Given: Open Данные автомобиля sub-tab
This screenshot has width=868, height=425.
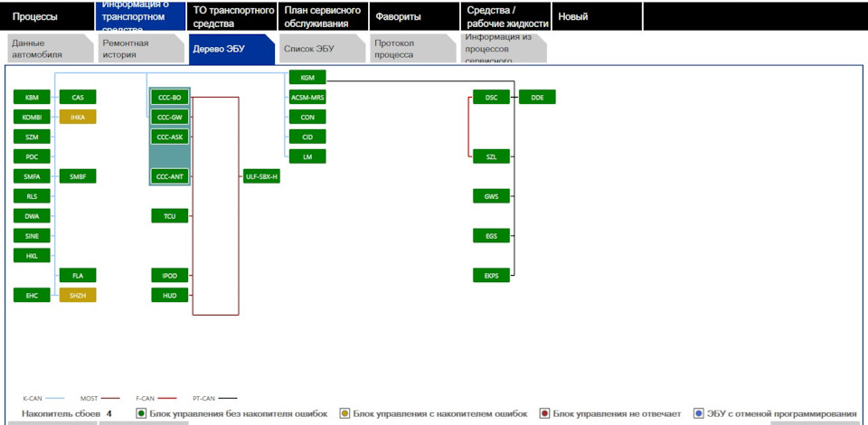Looking at the screenshot, I should pyautogui.click(x=51, y=49).
